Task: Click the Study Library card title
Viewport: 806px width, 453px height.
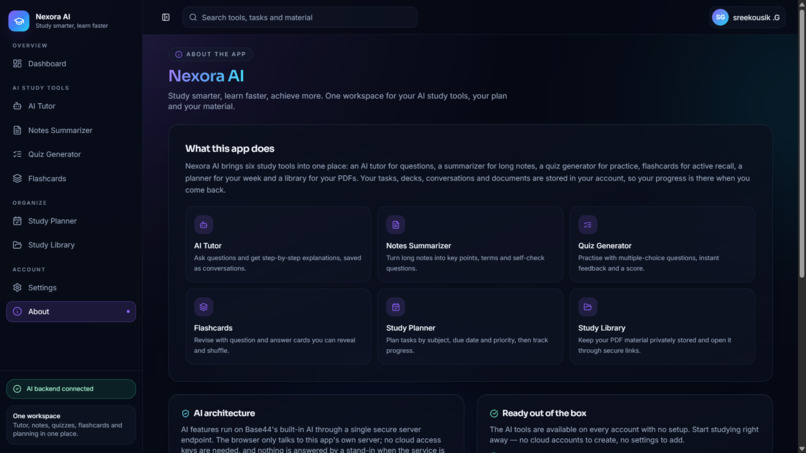Action: click(601, 328)
